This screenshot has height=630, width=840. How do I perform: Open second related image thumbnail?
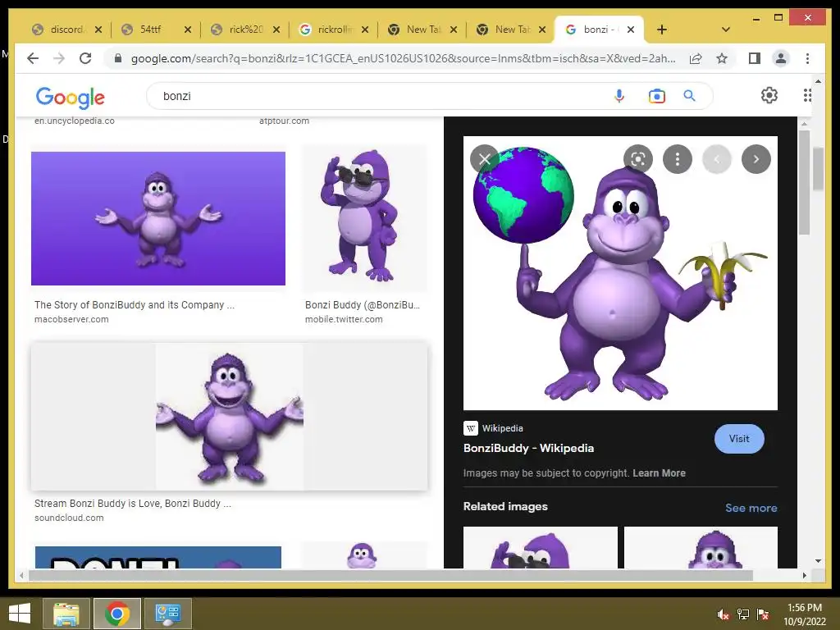[701, 547]
